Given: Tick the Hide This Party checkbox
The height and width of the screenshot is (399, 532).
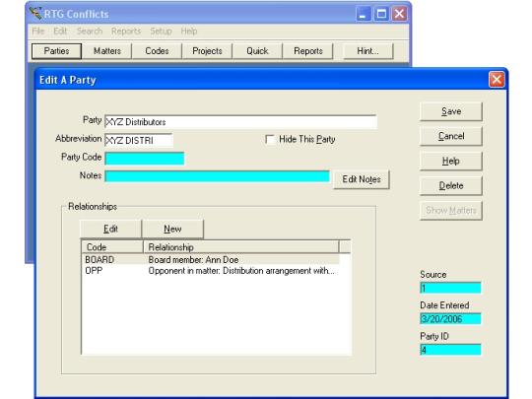Looking at the screenshot, I should pos(270,140).
